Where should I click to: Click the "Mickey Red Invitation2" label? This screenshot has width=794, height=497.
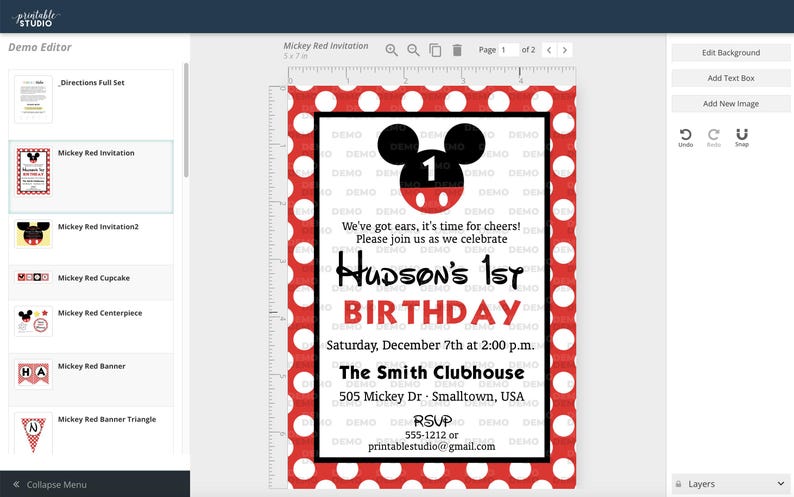[98, 226]
